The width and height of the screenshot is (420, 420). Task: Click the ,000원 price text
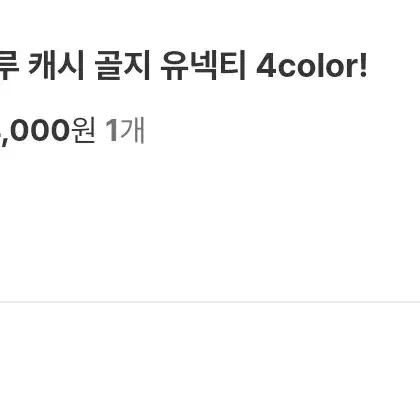click(48, 131)
